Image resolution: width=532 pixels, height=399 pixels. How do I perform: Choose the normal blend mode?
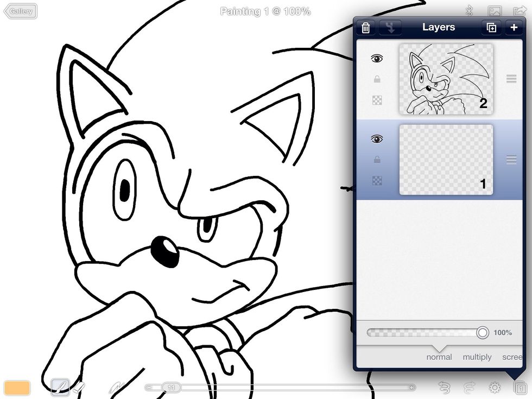click(x=439, y=357)
